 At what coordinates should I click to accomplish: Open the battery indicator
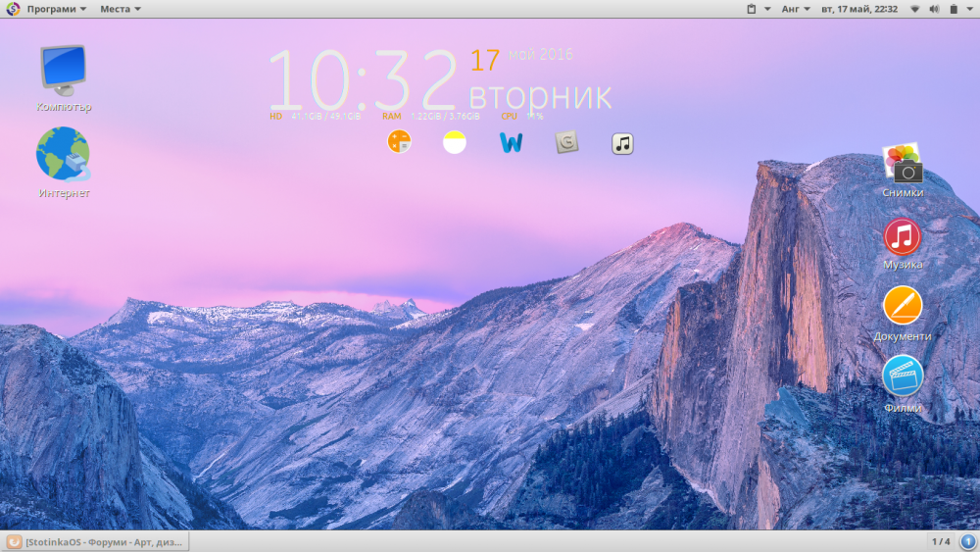pos(954,9)
